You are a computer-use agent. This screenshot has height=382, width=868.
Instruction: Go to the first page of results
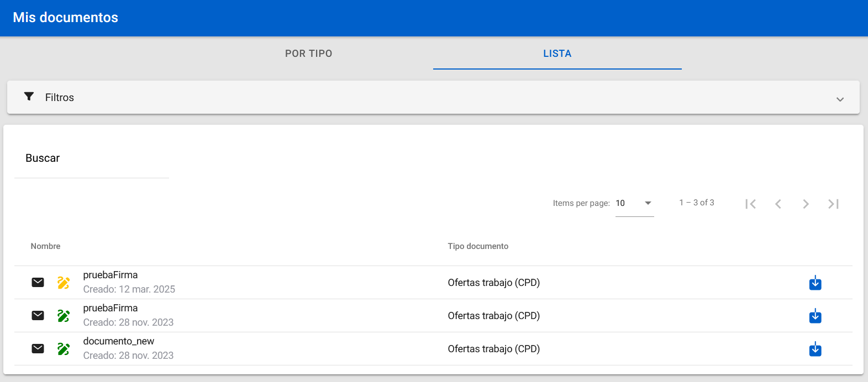pyautogui.click(x=750, y=204)
